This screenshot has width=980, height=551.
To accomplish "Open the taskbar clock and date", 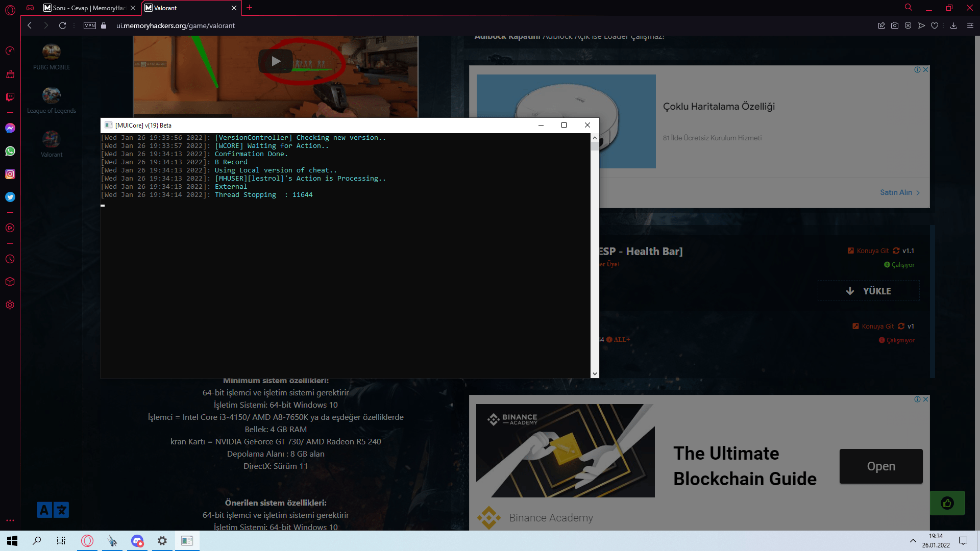I will [936, 541].
